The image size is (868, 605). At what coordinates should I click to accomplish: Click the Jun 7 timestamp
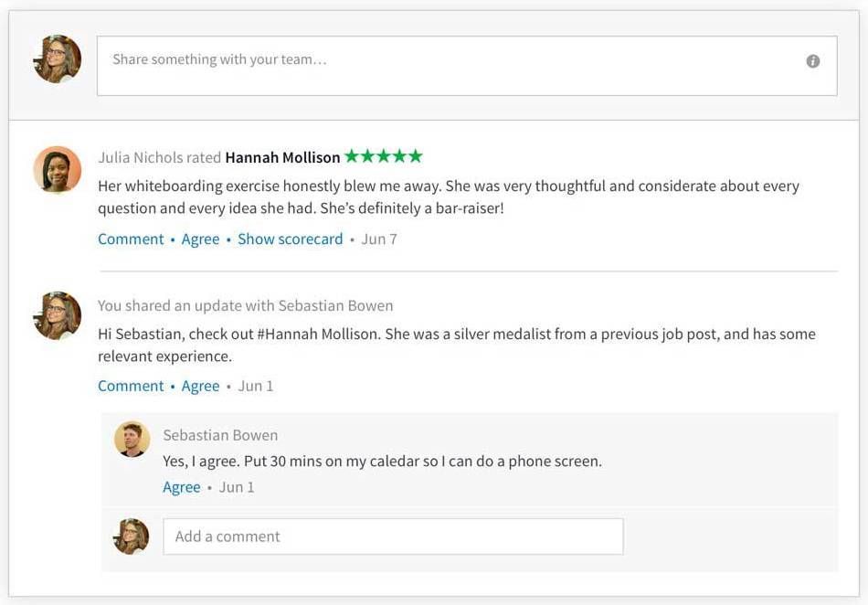tap(379, 239)
